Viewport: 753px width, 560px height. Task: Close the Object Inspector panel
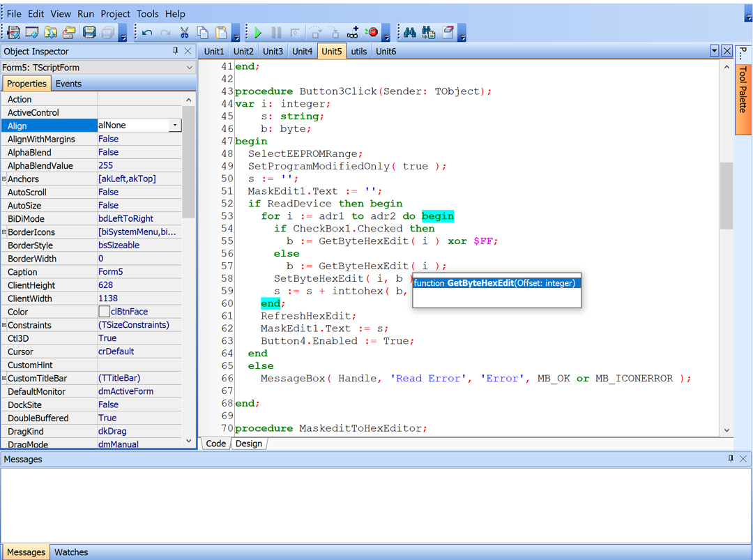(188, 51)
